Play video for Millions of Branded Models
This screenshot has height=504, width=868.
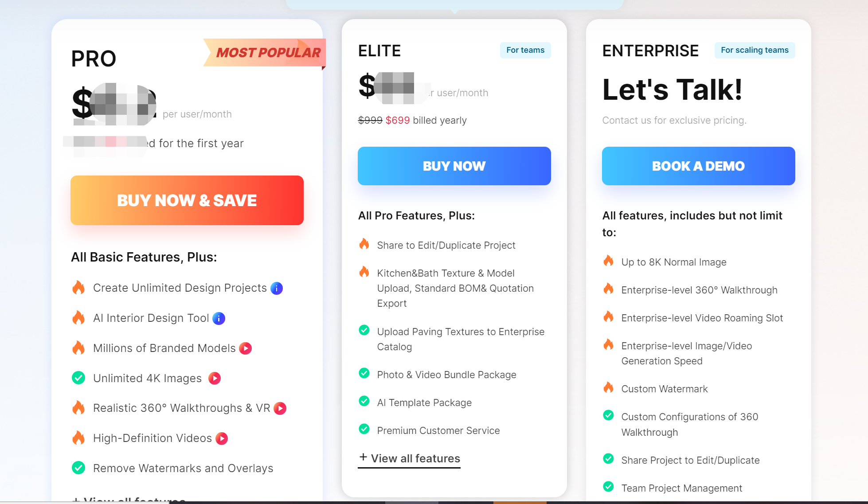tap(245, 348)
